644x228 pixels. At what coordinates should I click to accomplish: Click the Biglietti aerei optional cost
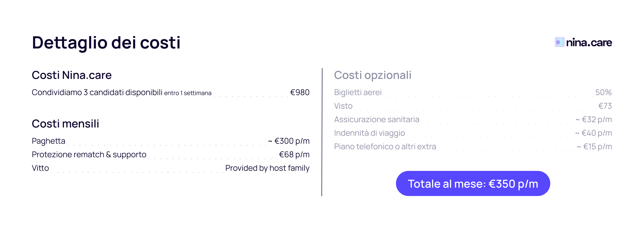(358, 93)
